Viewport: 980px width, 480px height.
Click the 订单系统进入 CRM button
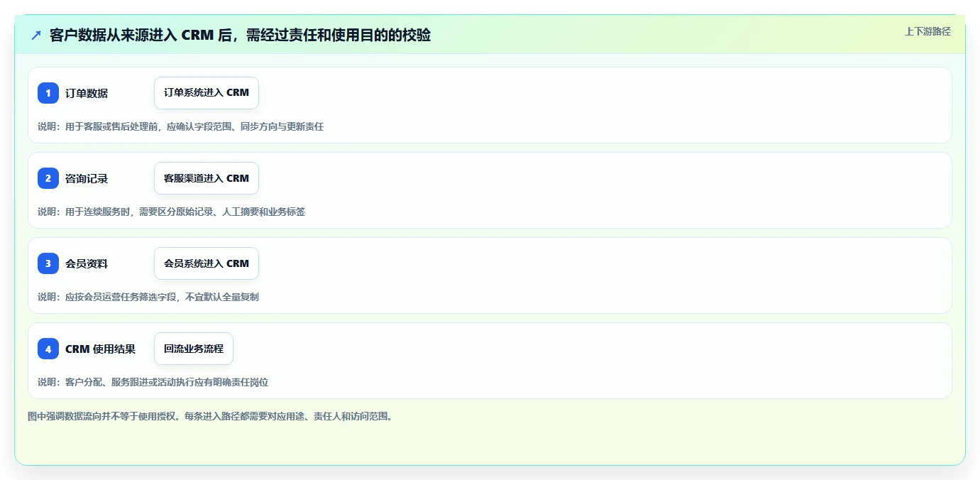tap(207, 93)
